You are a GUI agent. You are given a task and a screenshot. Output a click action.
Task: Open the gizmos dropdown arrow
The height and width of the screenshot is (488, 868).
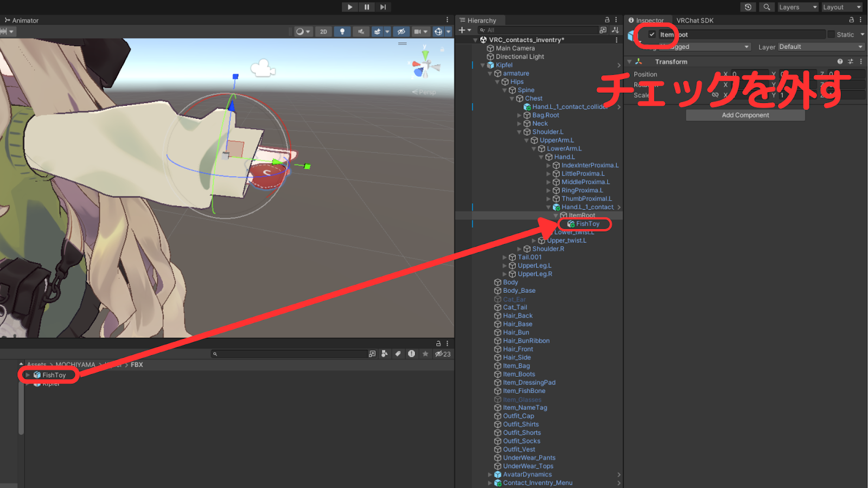[x=448, y=31]
